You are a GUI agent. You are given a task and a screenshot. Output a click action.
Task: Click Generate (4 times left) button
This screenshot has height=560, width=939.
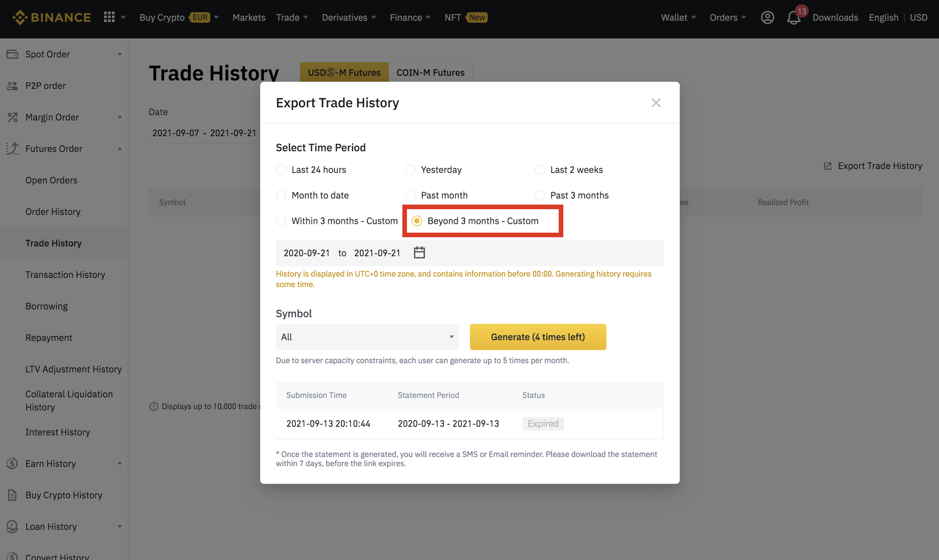tap(538, 337)
